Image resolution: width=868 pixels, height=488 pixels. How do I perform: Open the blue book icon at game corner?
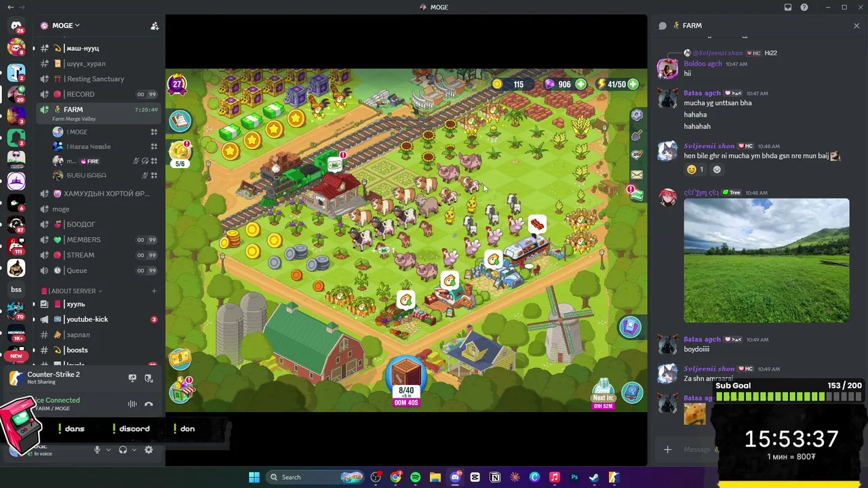[x=632, y=392]
